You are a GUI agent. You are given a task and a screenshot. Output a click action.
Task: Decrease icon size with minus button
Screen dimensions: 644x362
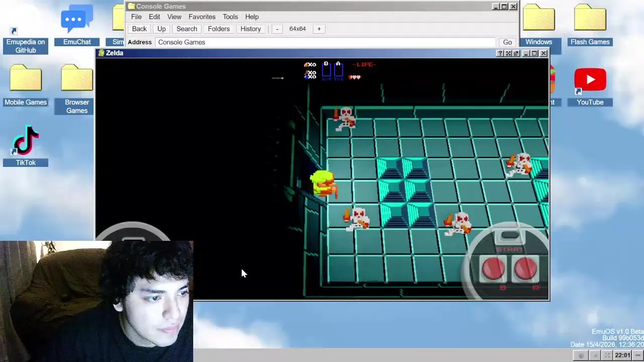click(277, 29)
